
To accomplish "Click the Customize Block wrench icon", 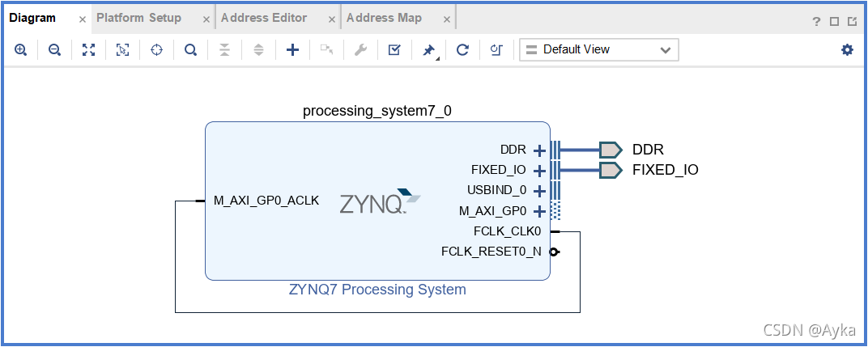I will [360, 50].
